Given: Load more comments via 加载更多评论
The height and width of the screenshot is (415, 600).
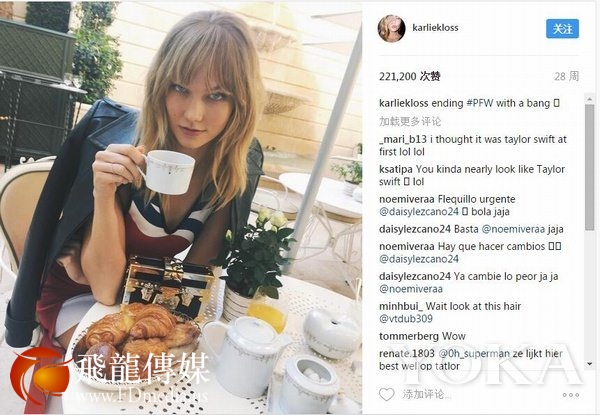Looking at the screenshot, I should coord(410,122).
